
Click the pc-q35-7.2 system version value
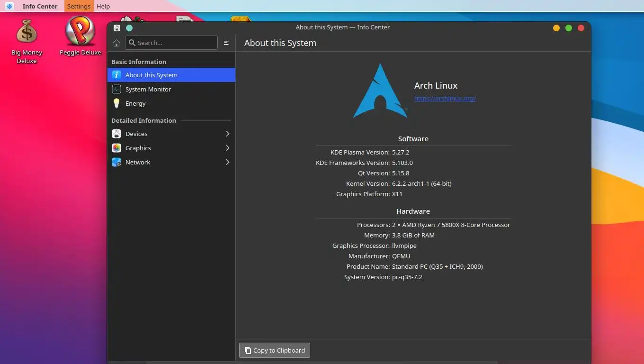407,277
